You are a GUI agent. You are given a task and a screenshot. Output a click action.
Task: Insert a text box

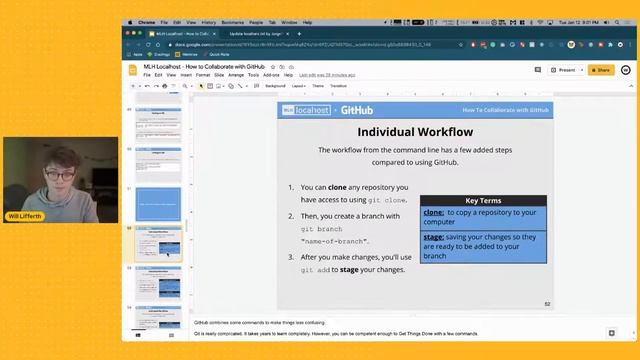coord(210,86)
